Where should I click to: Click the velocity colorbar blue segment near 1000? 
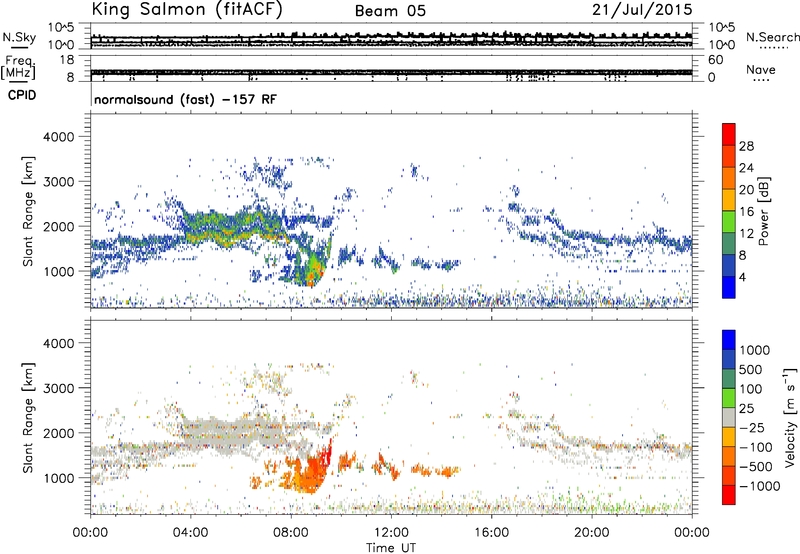tap(729, 340)
